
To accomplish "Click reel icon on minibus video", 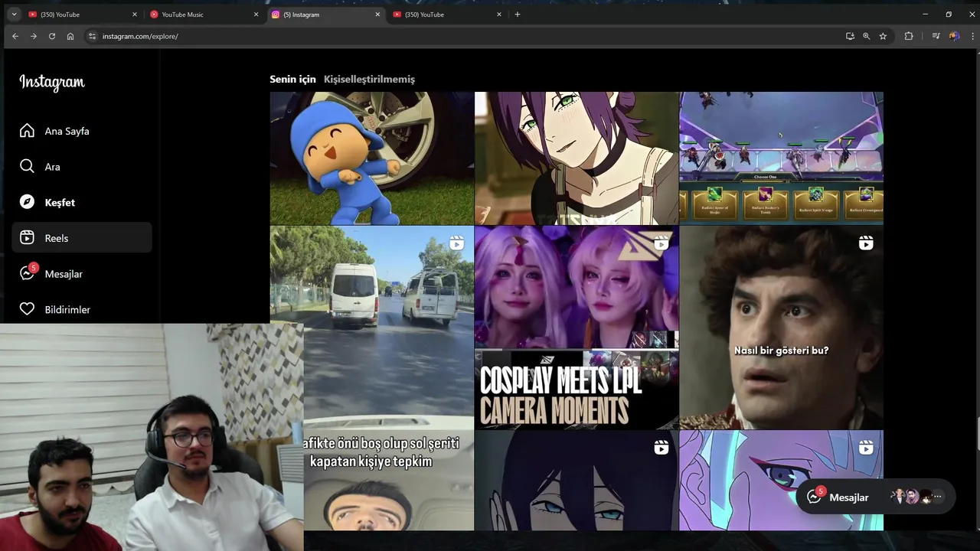I will pyautogui.click(x=457, y=243).
